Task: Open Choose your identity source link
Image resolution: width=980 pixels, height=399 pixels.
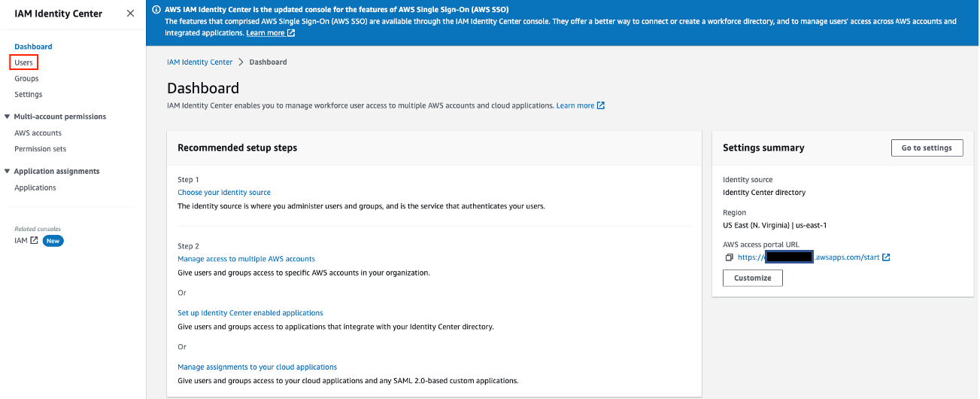Action: [224, 193]
